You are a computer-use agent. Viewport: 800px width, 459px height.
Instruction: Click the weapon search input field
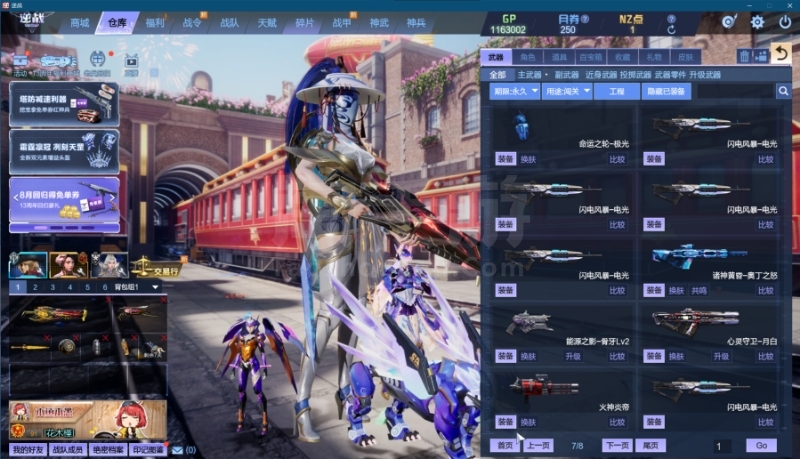(735, 91)
